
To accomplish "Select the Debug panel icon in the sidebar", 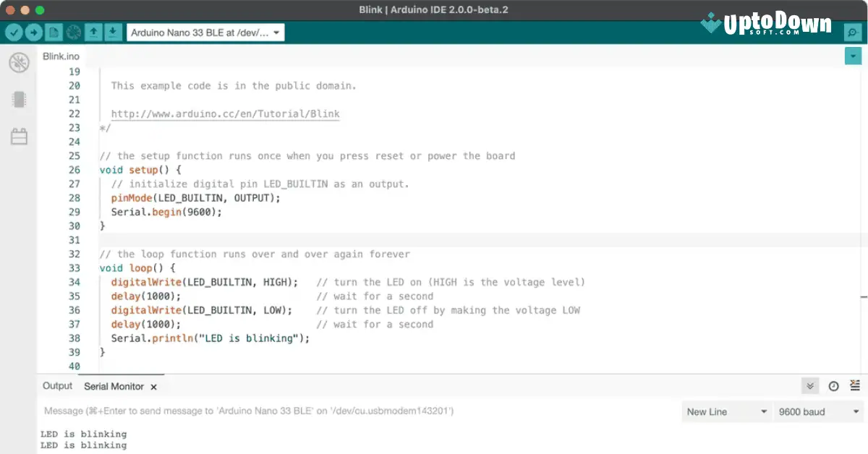I will pos(20,62).
